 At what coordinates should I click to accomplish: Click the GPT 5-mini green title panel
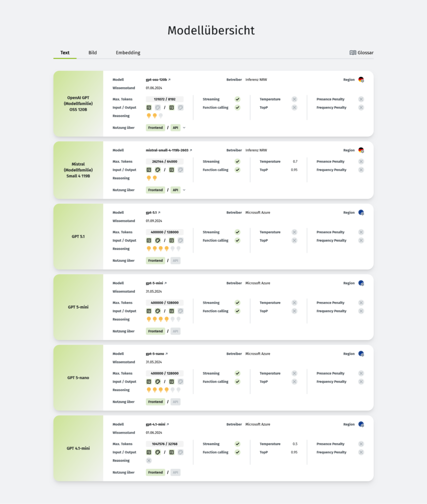(78, 307)
